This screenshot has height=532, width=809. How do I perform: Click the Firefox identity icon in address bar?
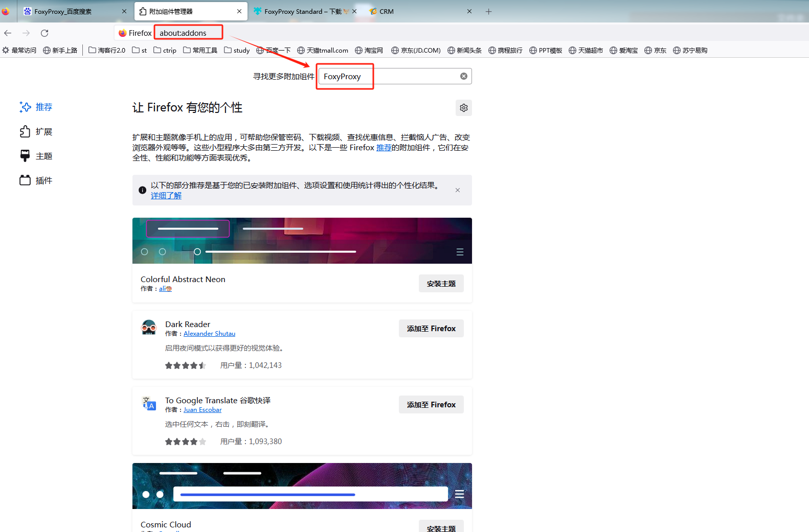click(x=123, y=33)
